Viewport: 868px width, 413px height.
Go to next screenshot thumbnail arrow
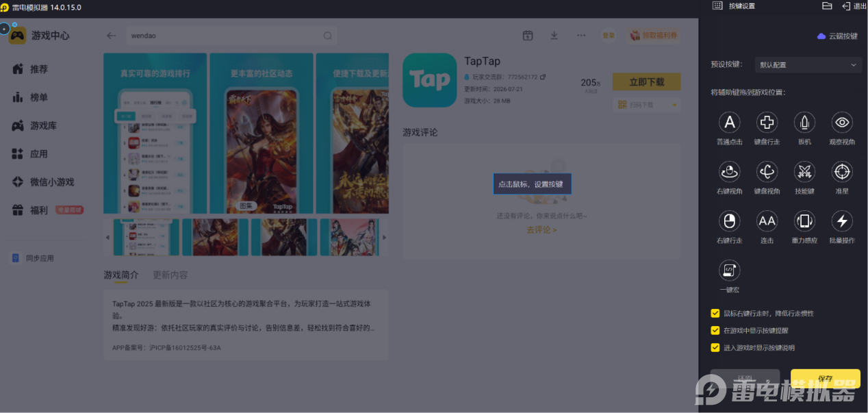coord(384,238)
